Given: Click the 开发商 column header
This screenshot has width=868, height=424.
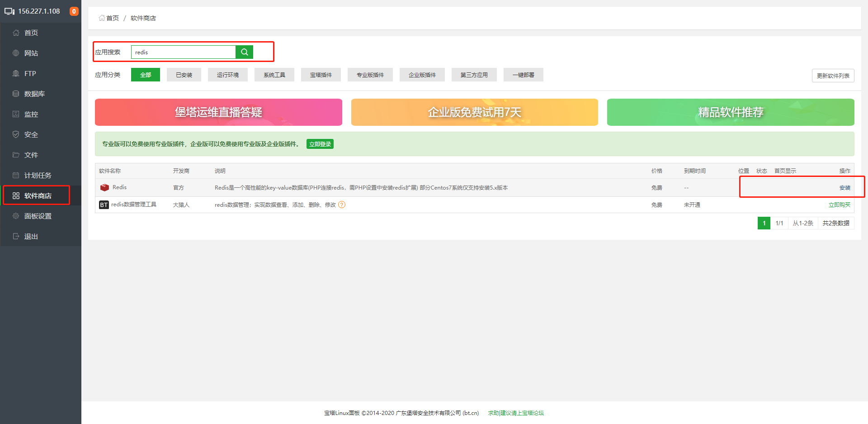Looking at the screenshot, I should point(181,171).
